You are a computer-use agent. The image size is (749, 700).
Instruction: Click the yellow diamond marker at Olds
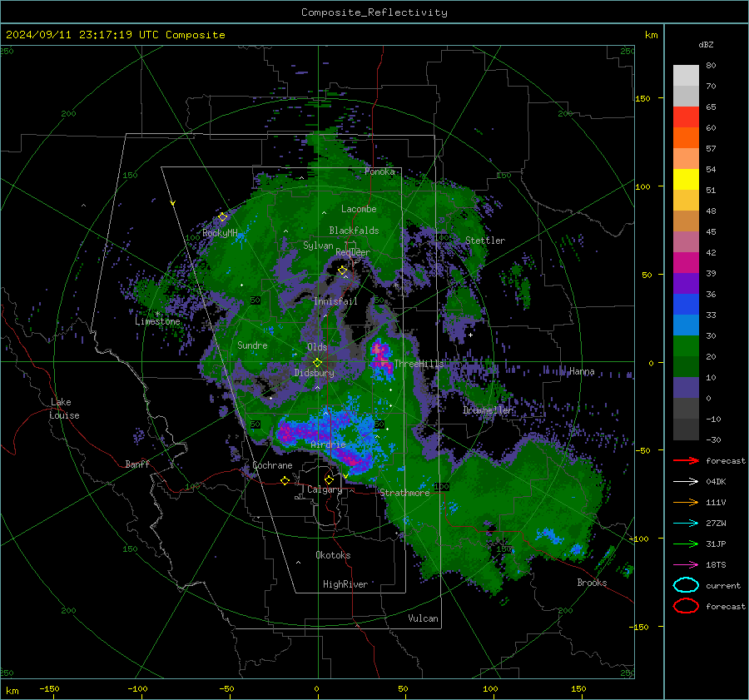click(317, 363)
